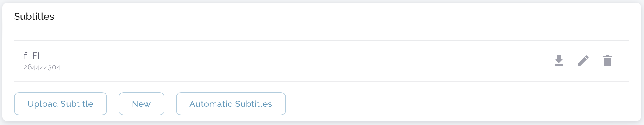Click the subtitle ID 264444304
The image size is (644, 125).
pyautogui.click(x=42, y=67)
